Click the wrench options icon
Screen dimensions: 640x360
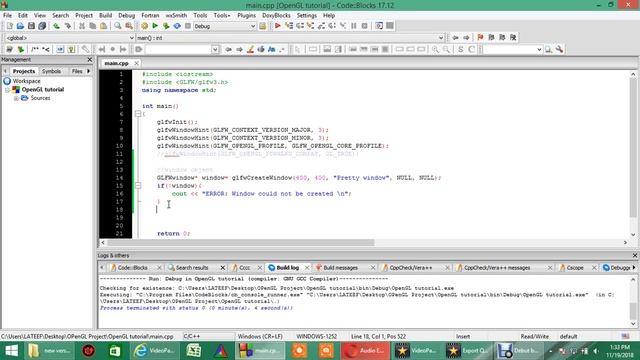pyautogui.click(x=559, y=49)
